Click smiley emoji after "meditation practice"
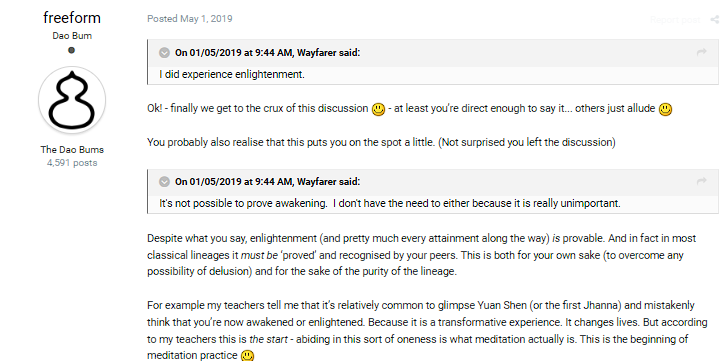 point(248,356)
